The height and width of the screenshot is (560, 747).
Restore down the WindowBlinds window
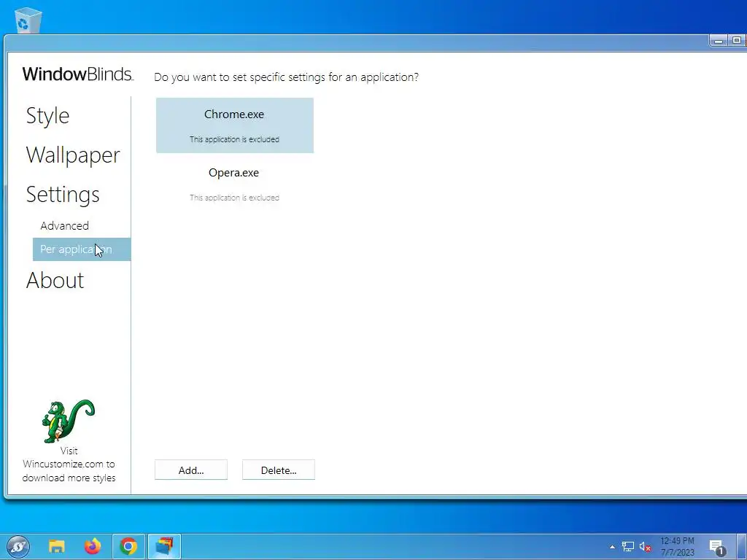tap(737, 41)
